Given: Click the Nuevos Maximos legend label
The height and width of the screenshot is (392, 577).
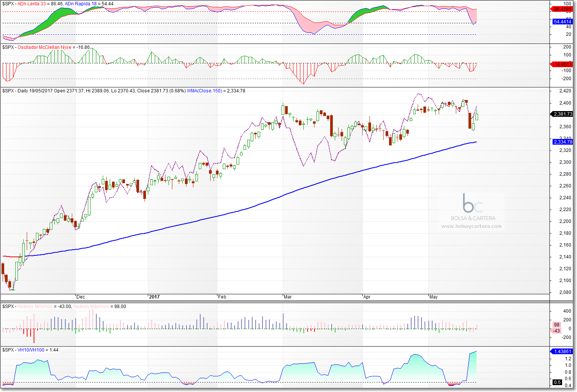Looking at the screenshot, I should point(91,307).
